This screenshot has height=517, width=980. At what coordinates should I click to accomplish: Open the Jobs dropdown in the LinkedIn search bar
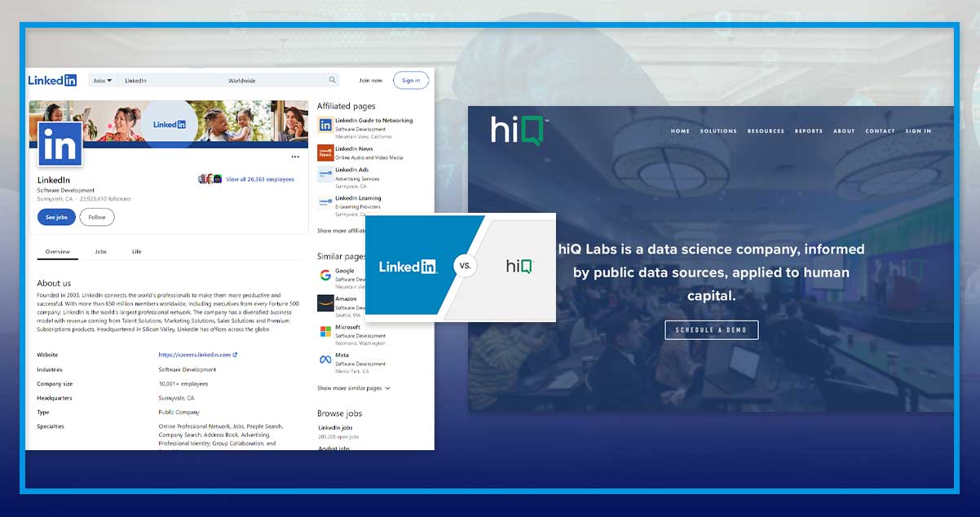pos(103,81)
